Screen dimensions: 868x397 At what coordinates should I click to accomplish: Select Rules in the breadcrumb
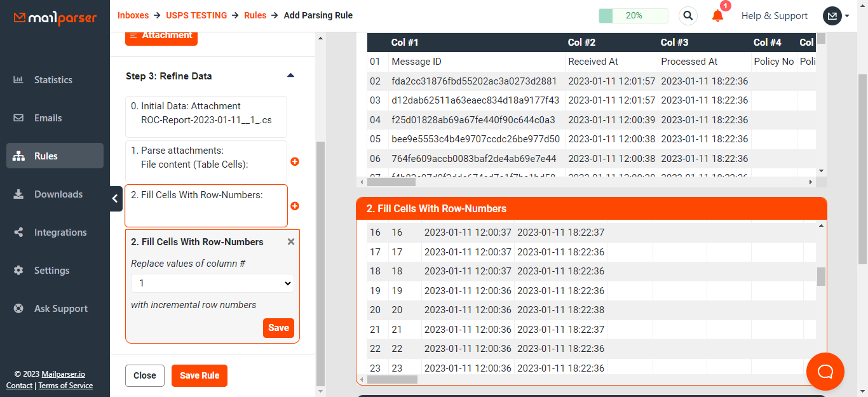[x=255, y=15]
